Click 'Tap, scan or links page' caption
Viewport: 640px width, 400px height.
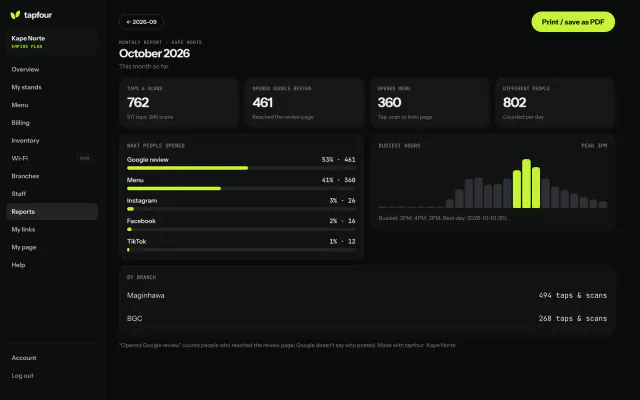point(405,117)
